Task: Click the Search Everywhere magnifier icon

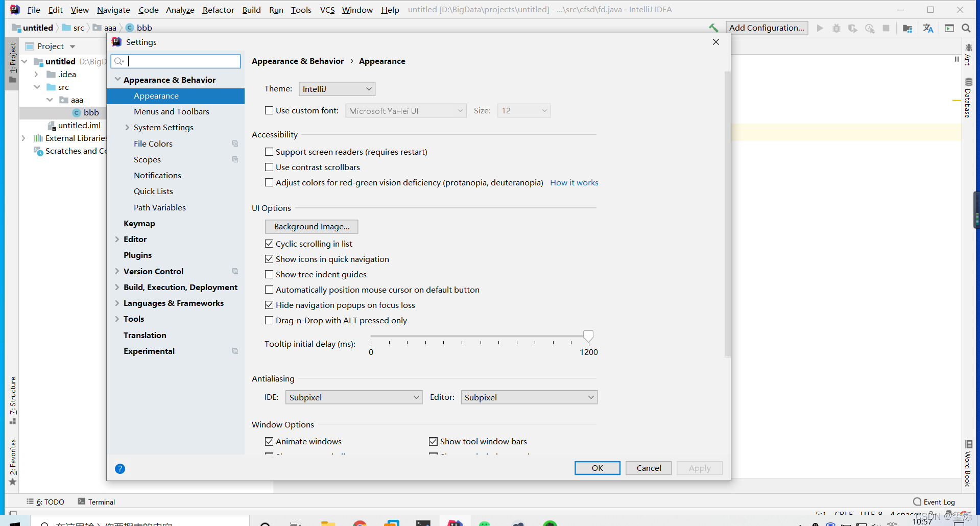Action: pos(966,28)
